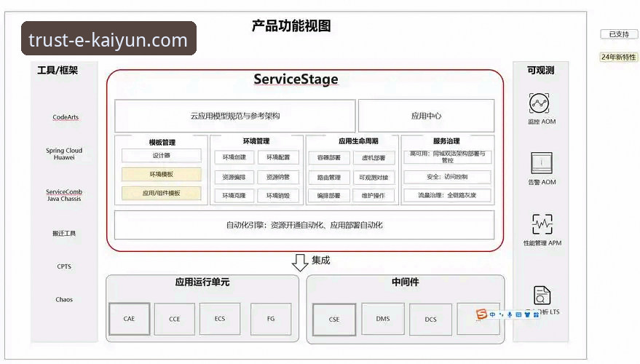Click the 环境管理 heading
Viewport: 640px width, 364px height.
256,141
